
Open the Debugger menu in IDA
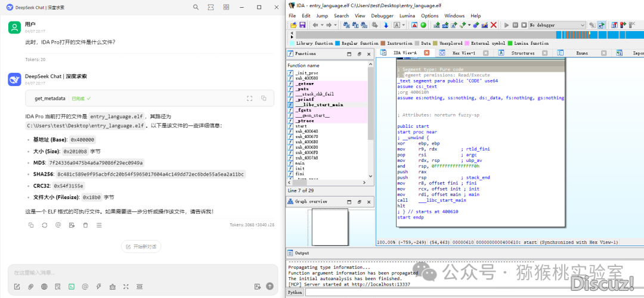point(382,16)
